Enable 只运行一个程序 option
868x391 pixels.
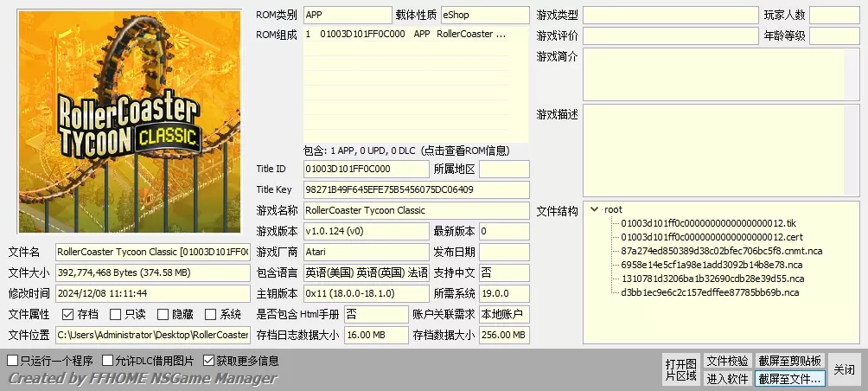(13, 361)
